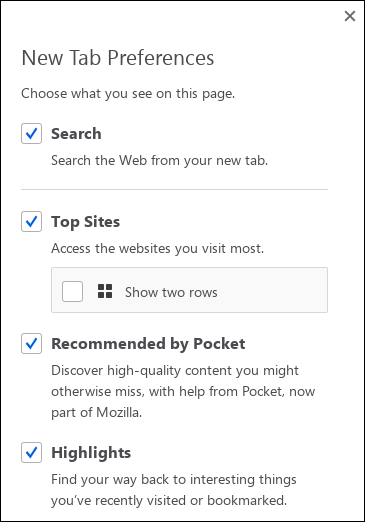
Task: Click the bold Highlights label
Action: point(91,453)
